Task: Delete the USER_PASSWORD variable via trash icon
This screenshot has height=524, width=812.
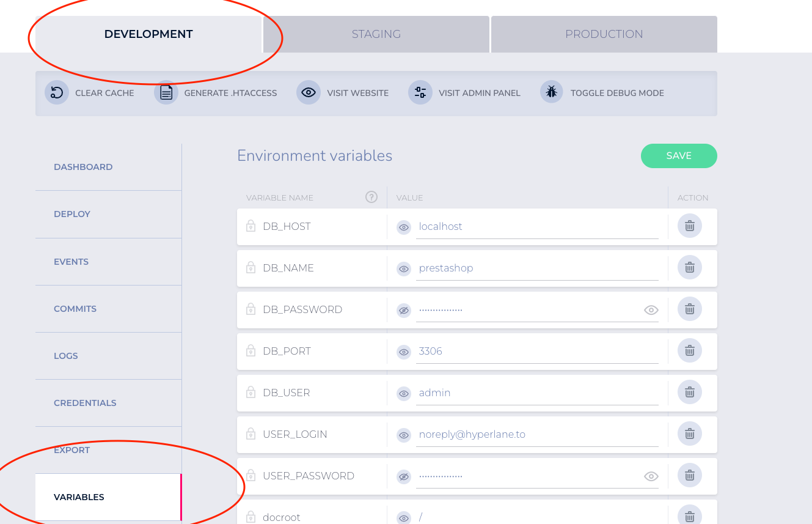Action: tap(690, 476)
